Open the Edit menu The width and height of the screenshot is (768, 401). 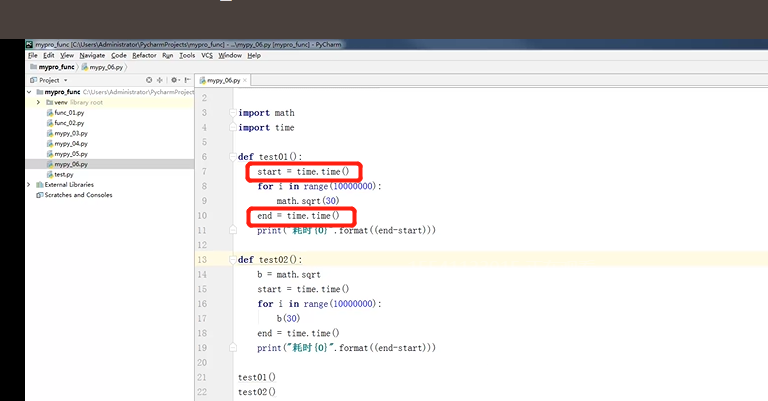[x=48, y=56]
